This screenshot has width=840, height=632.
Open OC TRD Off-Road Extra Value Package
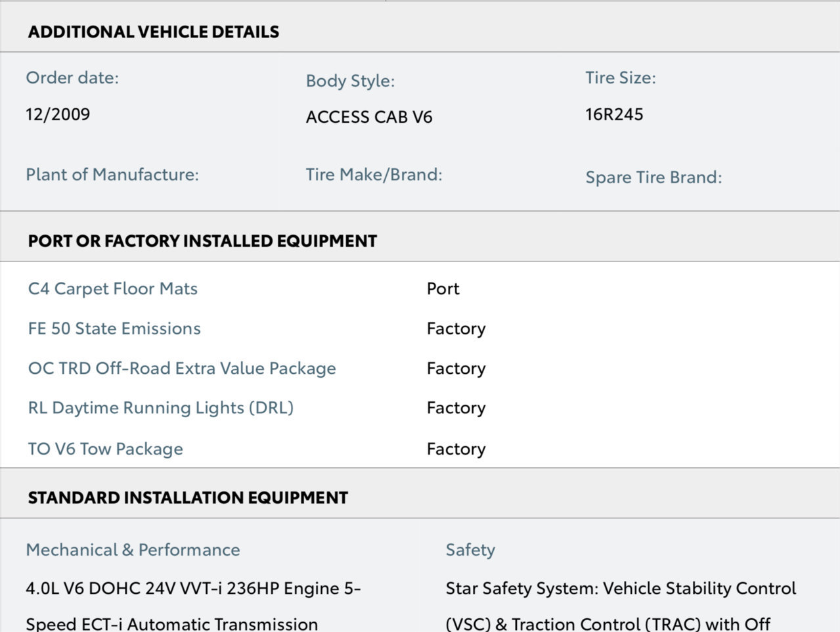182,369
